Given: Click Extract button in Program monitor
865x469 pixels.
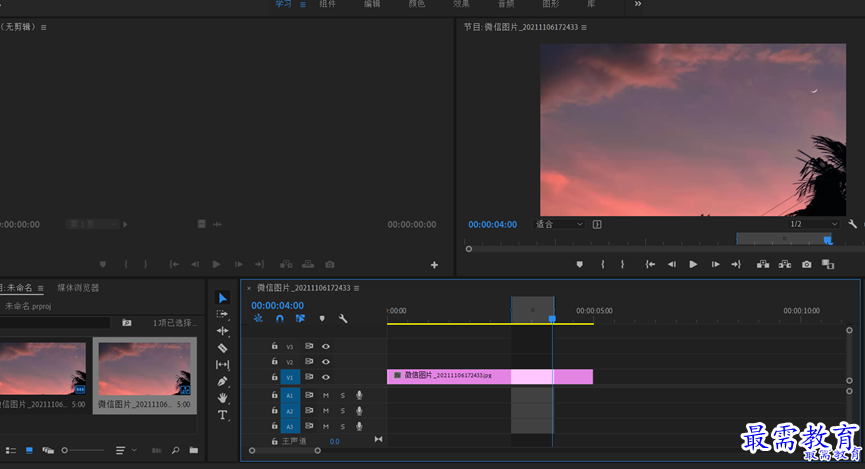Looking at the screenshot, I should pos(784,264).
